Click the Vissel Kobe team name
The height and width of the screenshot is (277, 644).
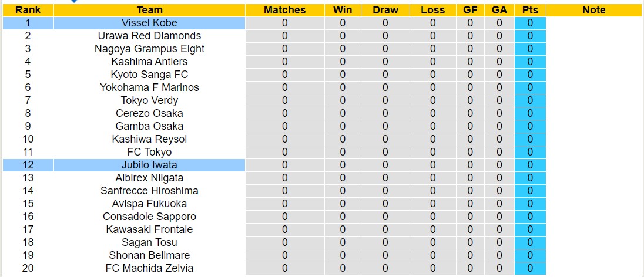(149, 23)
